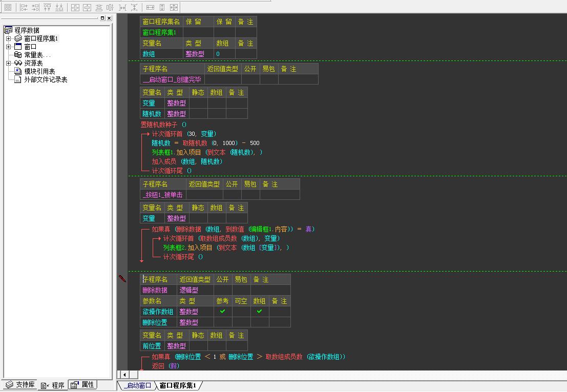Expand the 资源表 tree node
Viewport: 567px width, 392px height.
point(8,63)
